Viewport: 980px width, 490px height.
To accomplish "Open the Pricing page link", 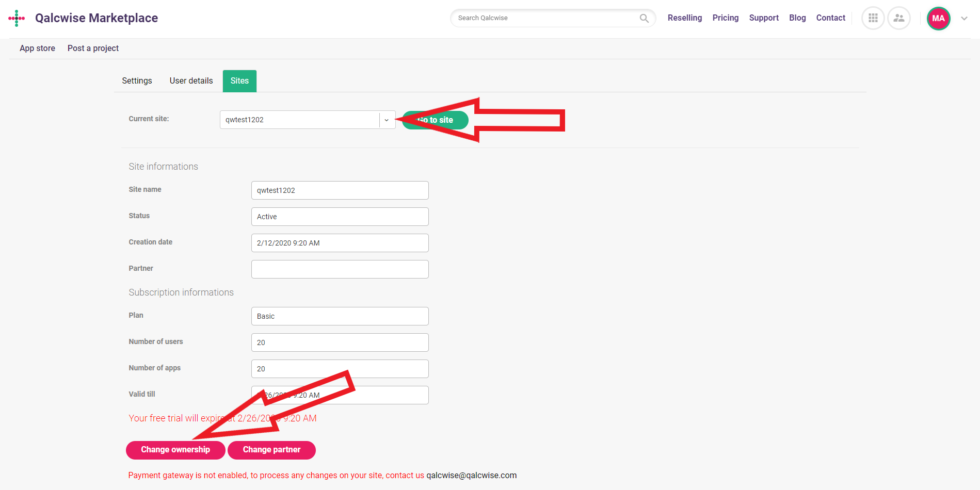I will tap(726, 18).
